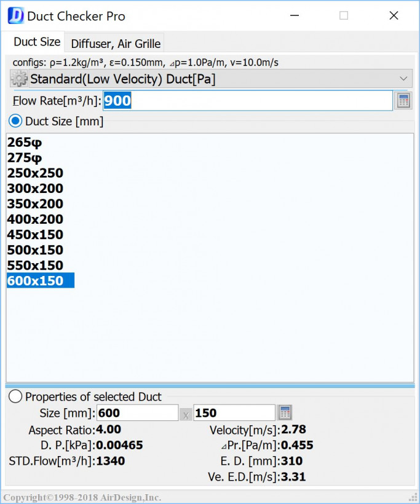Select the Duct Size [mm] radio button
This screenshot has height=504, width=420.
(x=15, y=121)
